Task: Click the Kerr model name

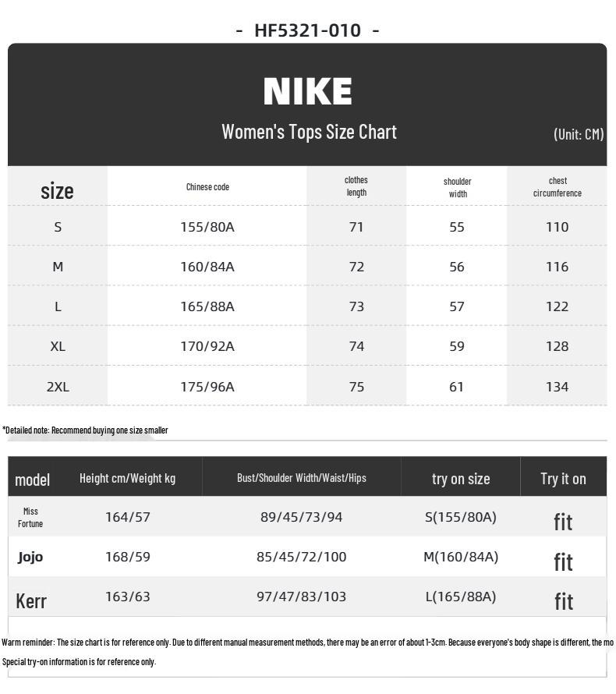Action: tap(31, 601)
